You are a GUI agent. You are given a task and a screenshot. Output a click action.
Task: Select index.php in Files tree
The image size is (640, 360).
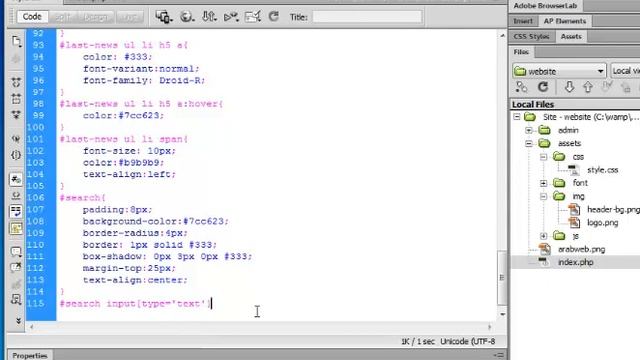coord(576,262)
